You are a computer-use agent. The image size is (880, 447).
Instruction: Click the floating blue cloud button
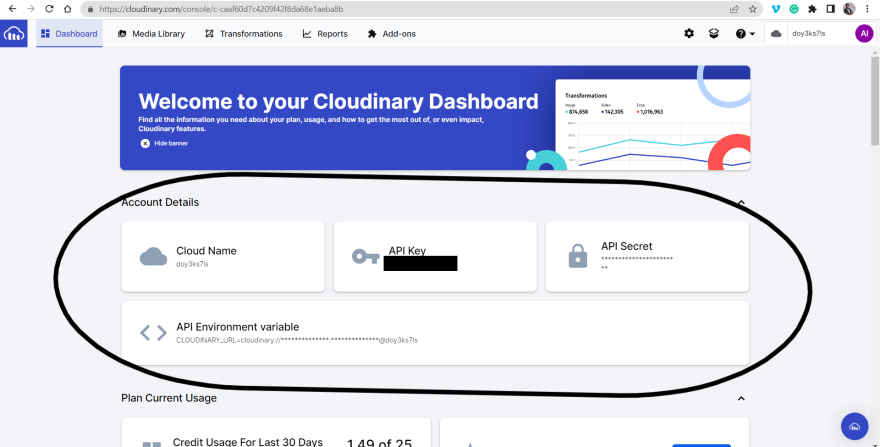pos(854,426)
